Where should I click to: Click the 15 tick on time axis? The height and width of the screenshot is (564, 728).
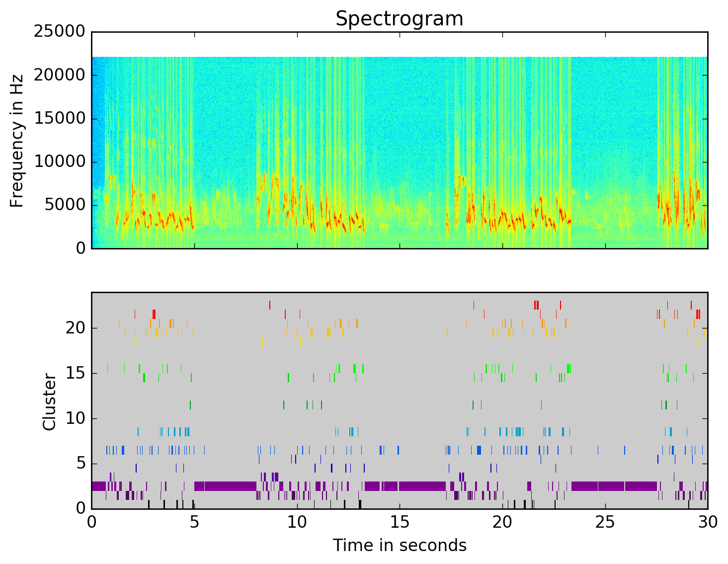pos(400,523)
